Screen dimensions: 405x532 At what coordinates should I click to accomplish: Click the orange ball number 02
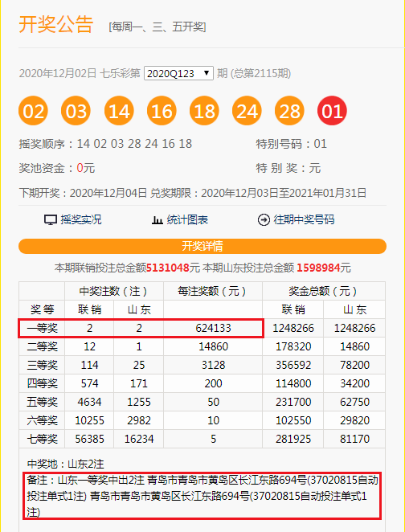[33, 111]
